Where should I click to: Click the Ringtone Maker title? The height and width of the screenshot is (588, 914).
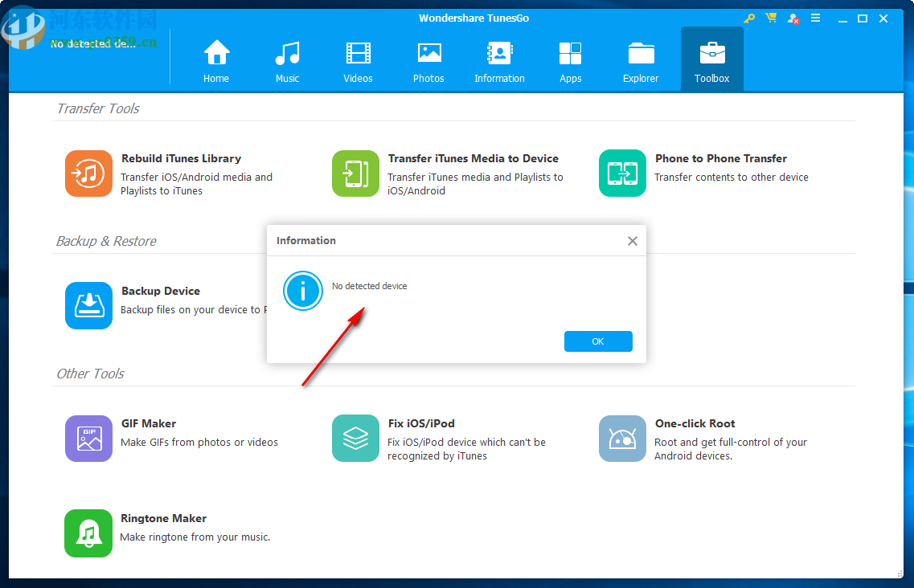pyautogui.click(x=164, y=518)
